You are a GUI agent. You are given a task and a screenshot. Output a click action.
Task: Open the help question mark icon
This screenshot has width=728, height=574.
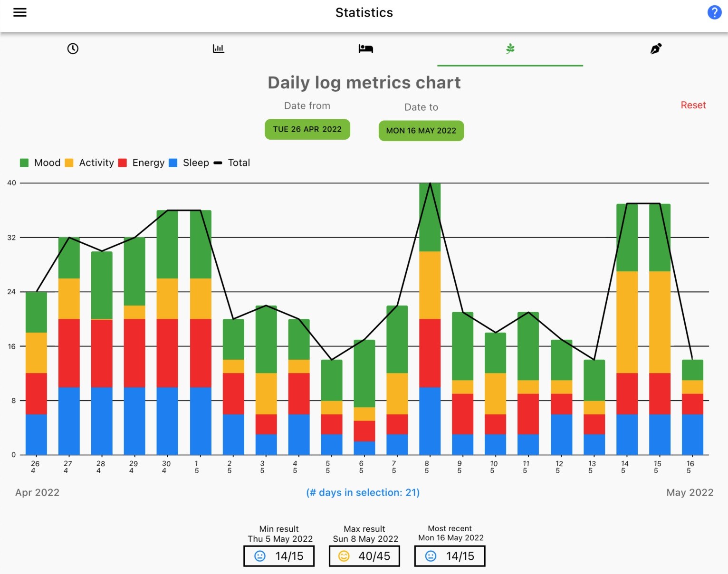714,12
